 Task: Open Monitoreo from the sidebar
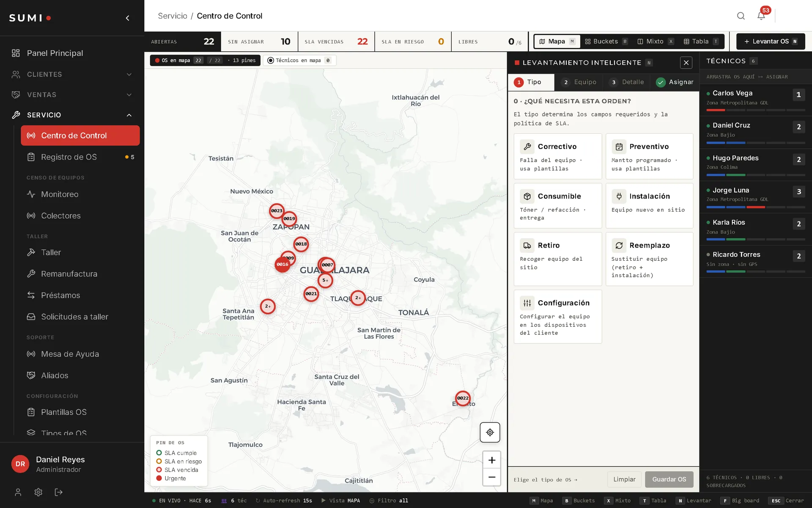tap(80, 194)
